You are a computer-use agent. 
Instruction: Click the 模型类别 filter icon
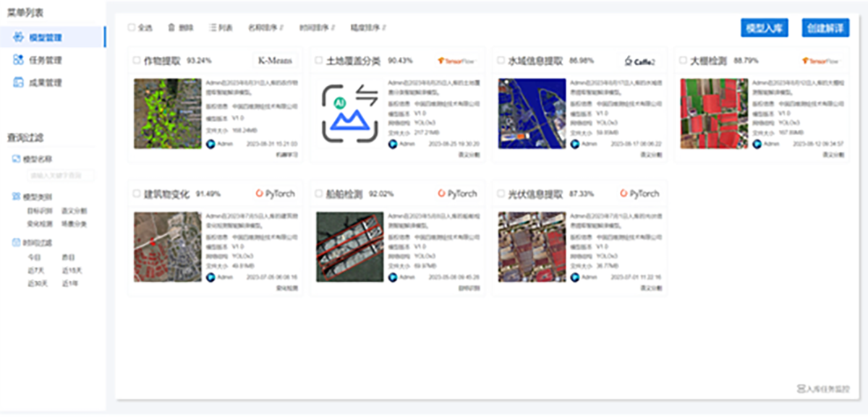17,197
